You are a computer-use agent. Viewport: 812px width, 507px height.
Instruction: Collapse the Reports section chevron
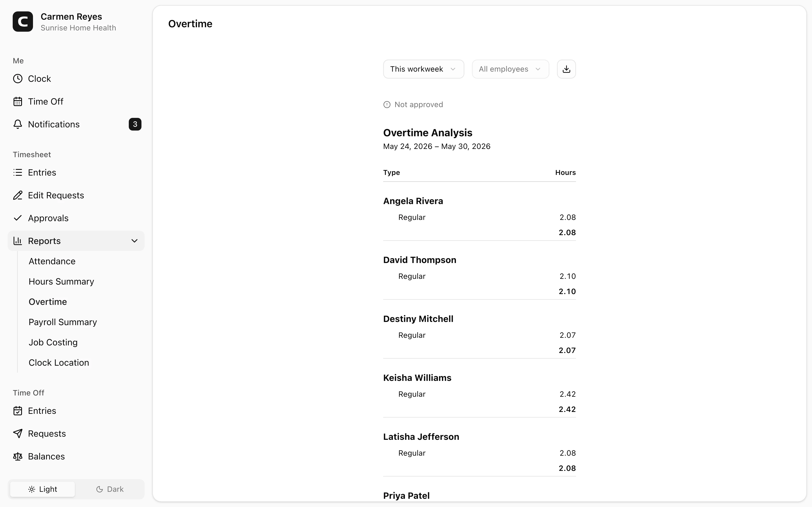pos(134,241)
